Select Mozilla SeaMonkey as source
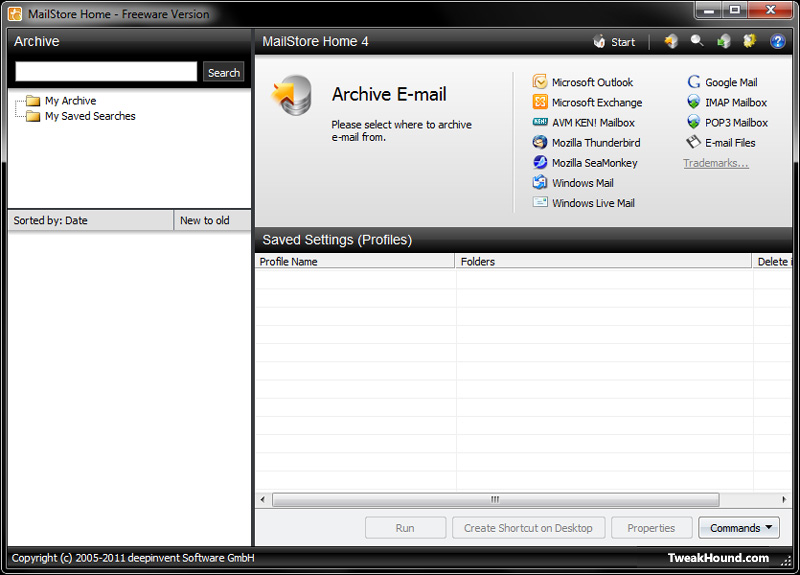Viewport: 800px width, 575px height. pyautogui.click(x=585, y=163)
